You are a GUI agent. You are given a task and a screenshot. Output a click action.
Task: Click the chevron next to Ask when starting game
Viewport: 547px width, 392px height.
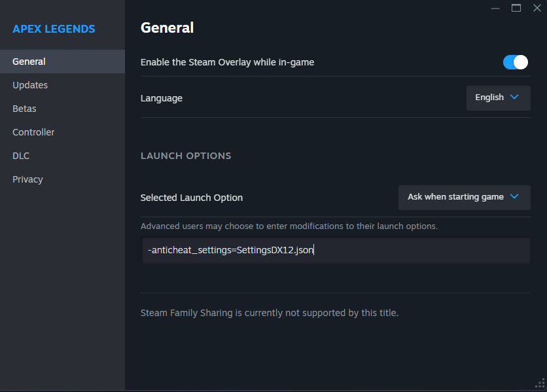coord(514,197)
